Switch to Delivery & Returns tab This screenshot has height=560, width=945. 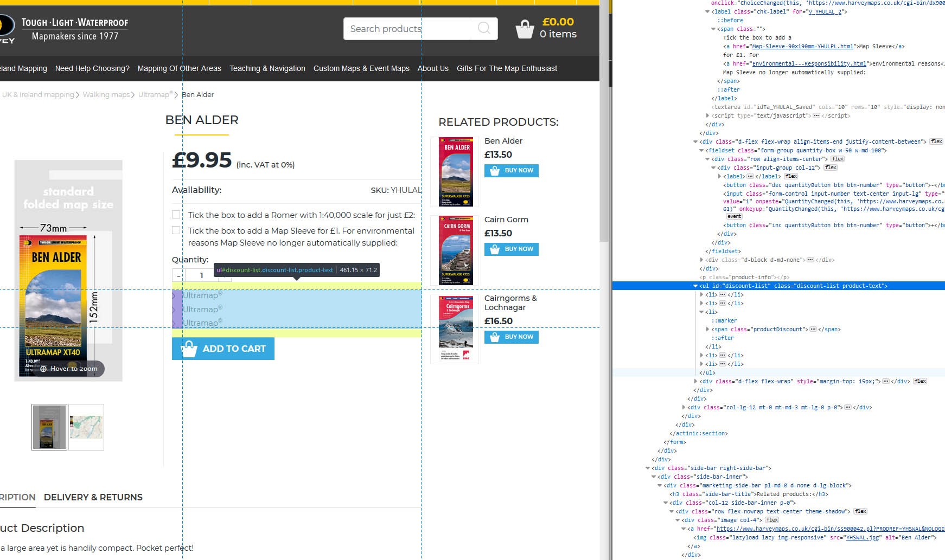point(93,497)
